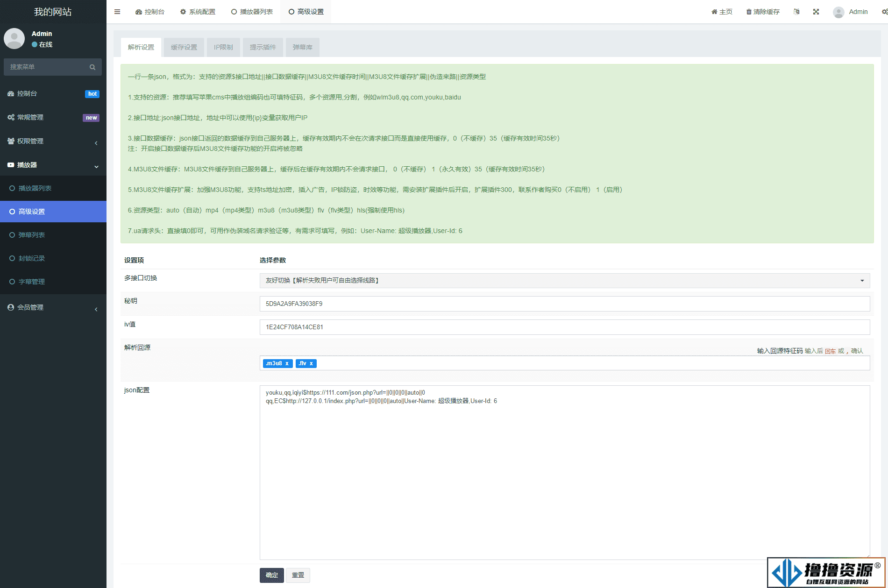Expand the 会员管理 sidebar menu
The width and height of the screenshot is (888, 588).
[x=53, y=307]
